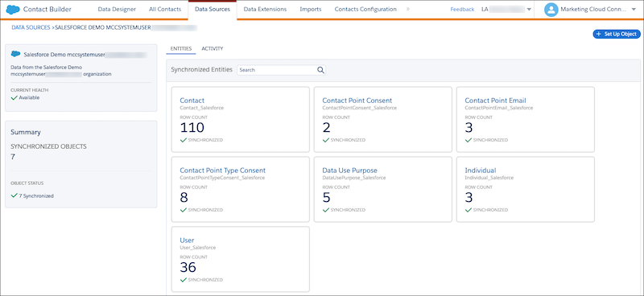Expand the Marketing Cloud user menu arrow
Viewport: 644px width, 296px height.
(x=634, y=10)
